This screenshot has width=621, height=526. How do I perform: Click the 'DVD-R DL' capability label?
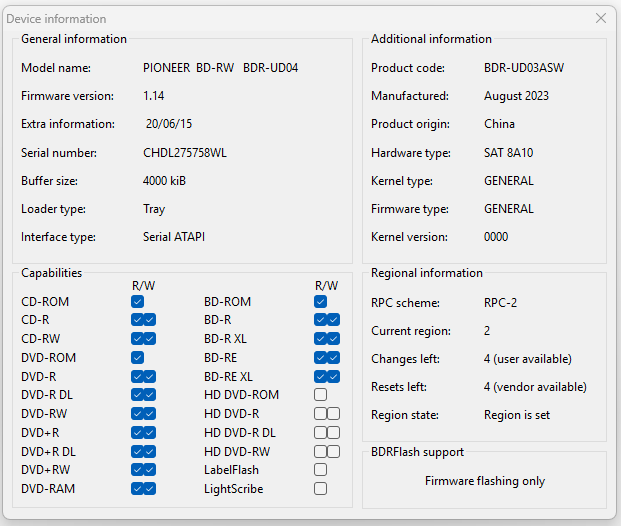[47, 395]
